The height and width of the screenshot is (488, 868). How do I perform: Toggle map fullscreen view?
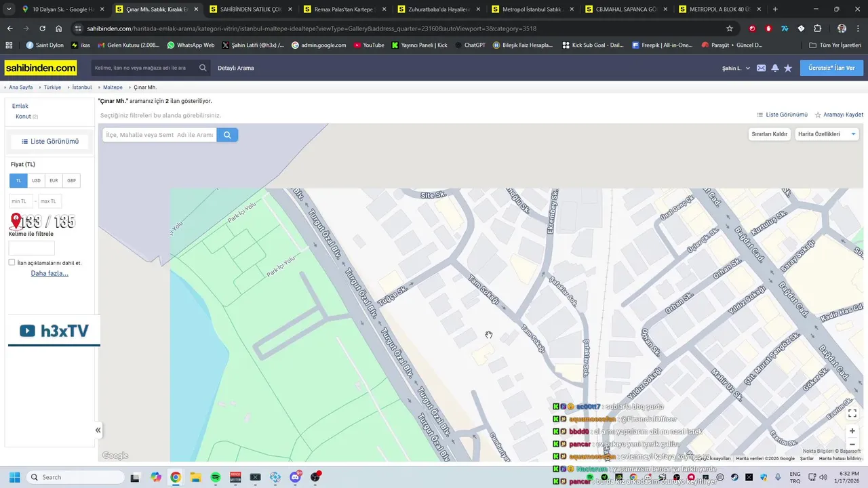(x=852, y=413)
